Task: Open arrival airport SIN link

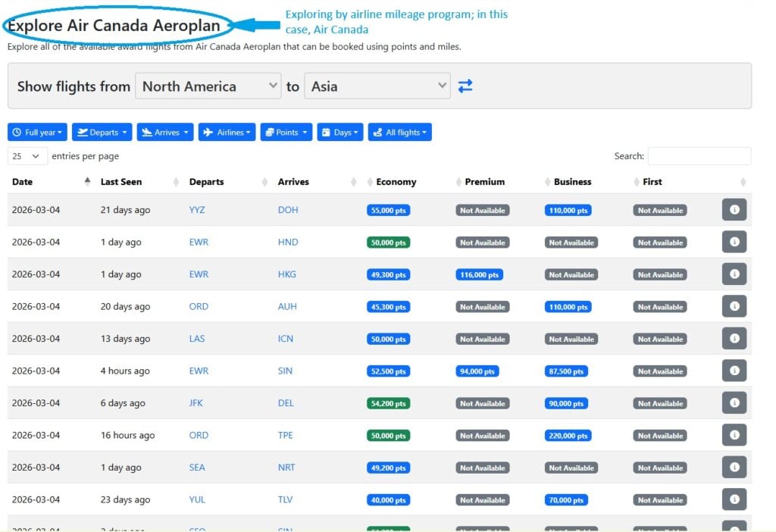Action: click(285, 371)
